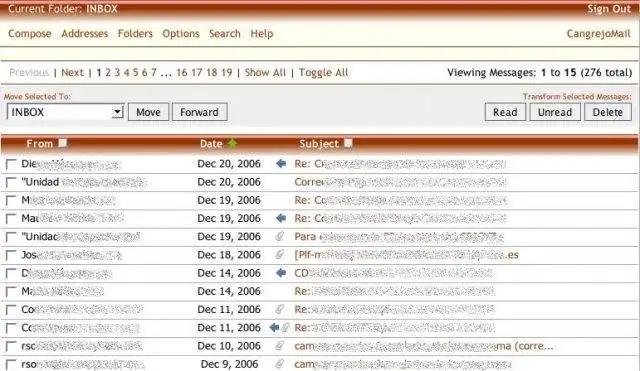Click the paperclip icon on the Dec 9 row
Image resolution: width=640 pixels, height=371 pixels.
click(x=280, y=364)
